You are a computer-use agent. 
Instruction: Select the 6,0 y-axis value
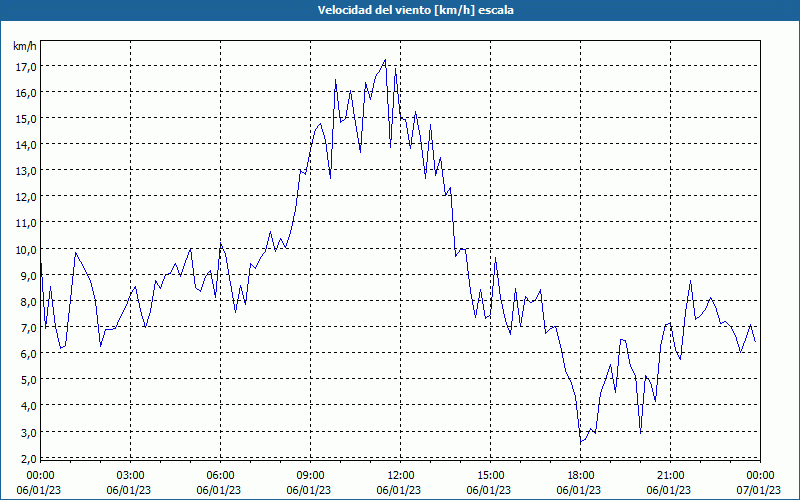click(27, 354)
